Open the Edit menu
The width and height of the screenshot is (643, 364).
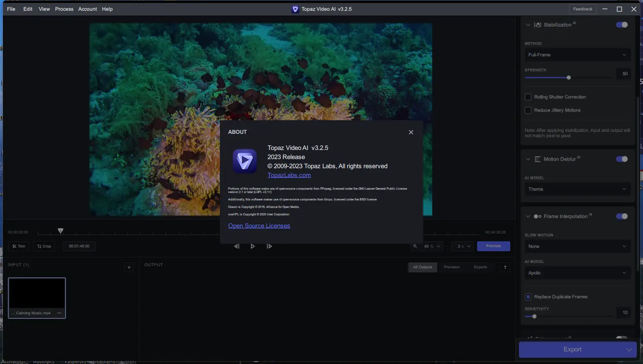click(x=28, y=9)
